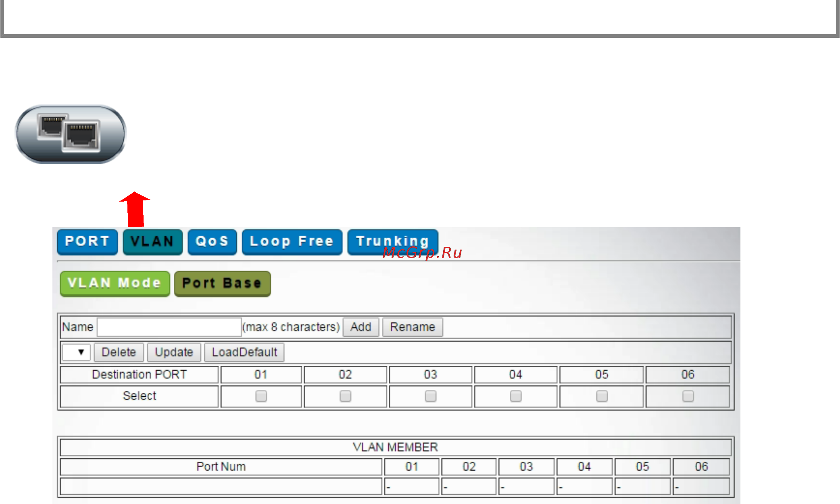
Task: Click the VLAN MEMBER table header
Action: 396,447
